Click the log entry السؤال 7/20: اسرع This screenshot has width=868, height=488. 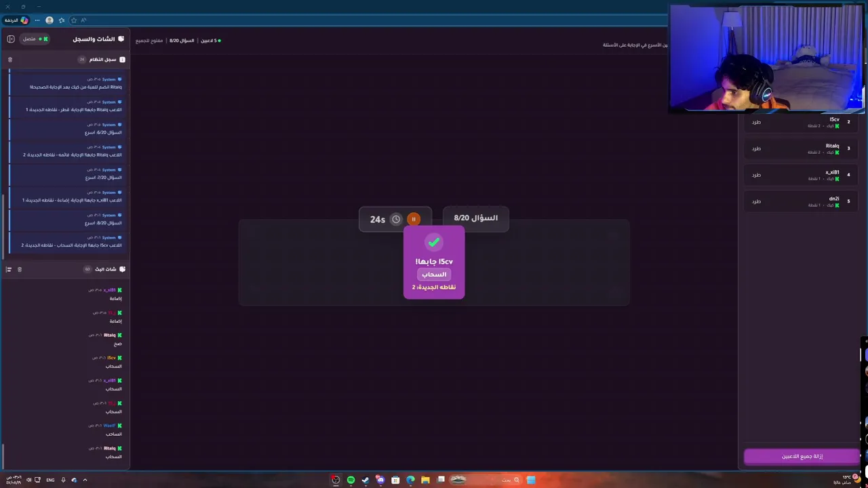(66, 174)
